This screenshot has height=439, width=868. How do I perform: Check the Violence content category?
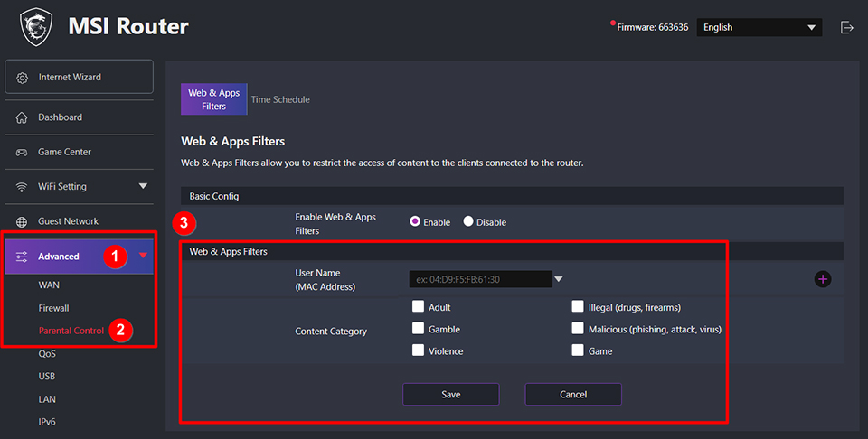coord(418,350)
